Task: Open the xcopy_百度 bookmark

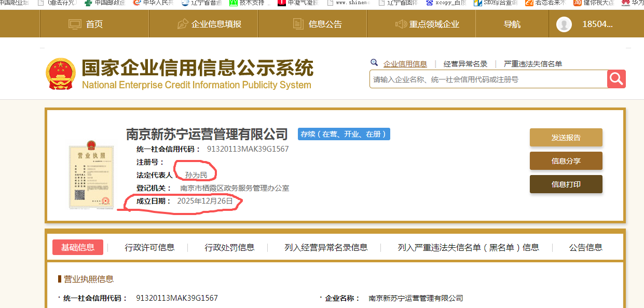Action: coord(445,3)
